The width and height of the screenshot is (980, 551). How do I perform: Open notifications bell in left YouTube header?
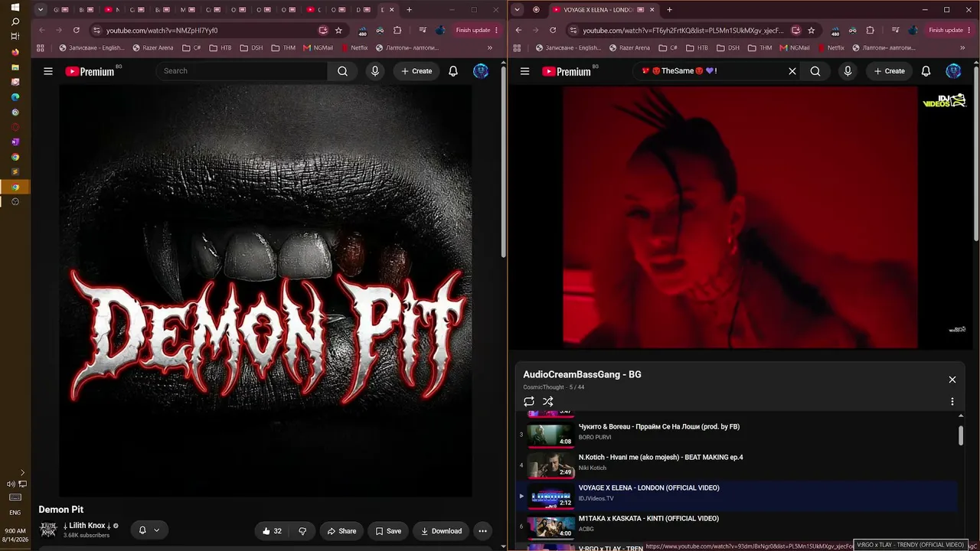[x=453, y=71]
